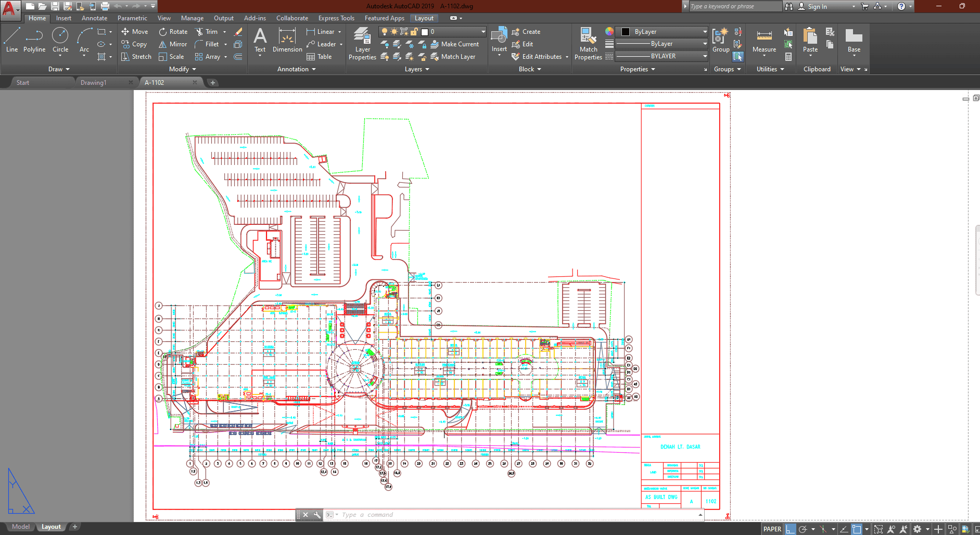Switch to the Model tab
Screen dimensions: 980x535
point(21,527)
